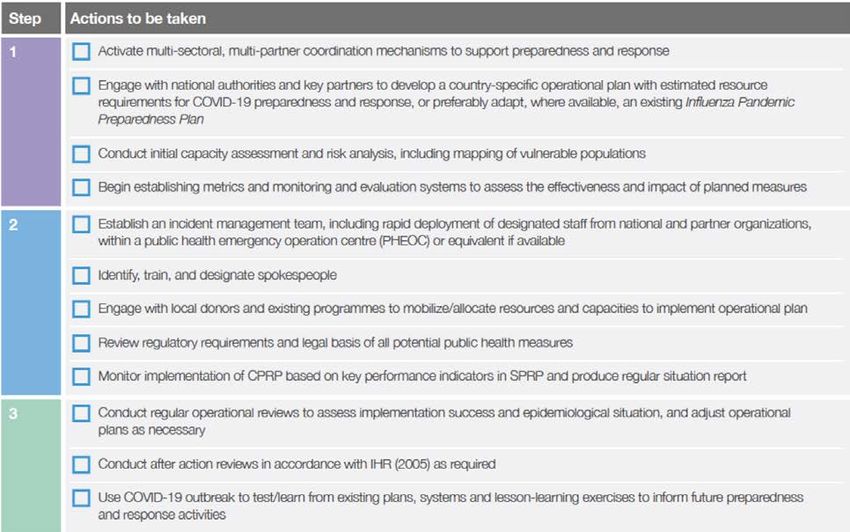
Task: Check 'Establish an incident management team' box
Action: (x=81, y=224)
